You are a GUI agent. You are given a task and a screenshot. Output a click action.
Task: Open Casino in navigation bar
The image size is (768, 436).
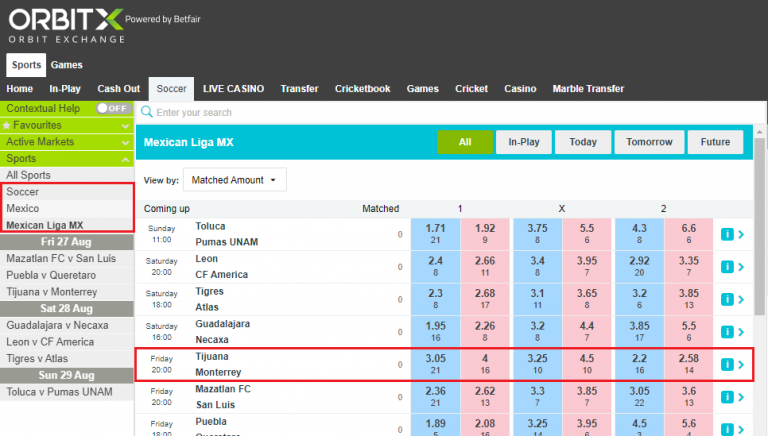(520, 89)
